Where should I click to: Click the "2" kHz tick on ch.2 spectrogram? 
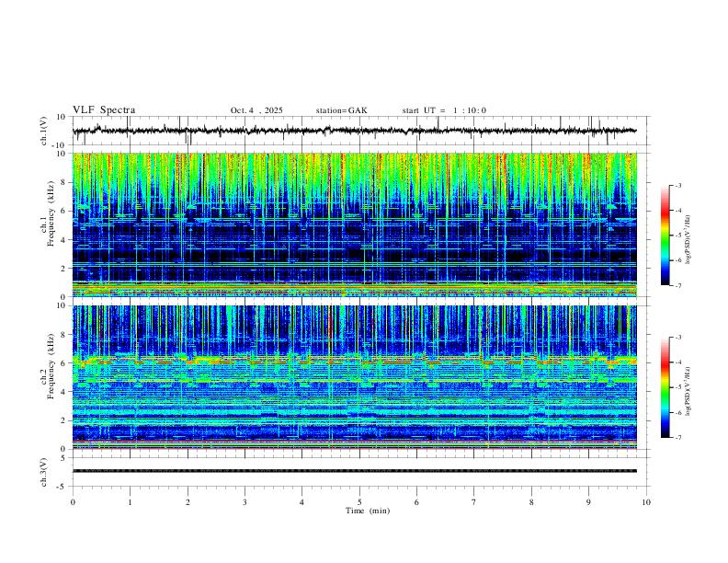point(64,420)
